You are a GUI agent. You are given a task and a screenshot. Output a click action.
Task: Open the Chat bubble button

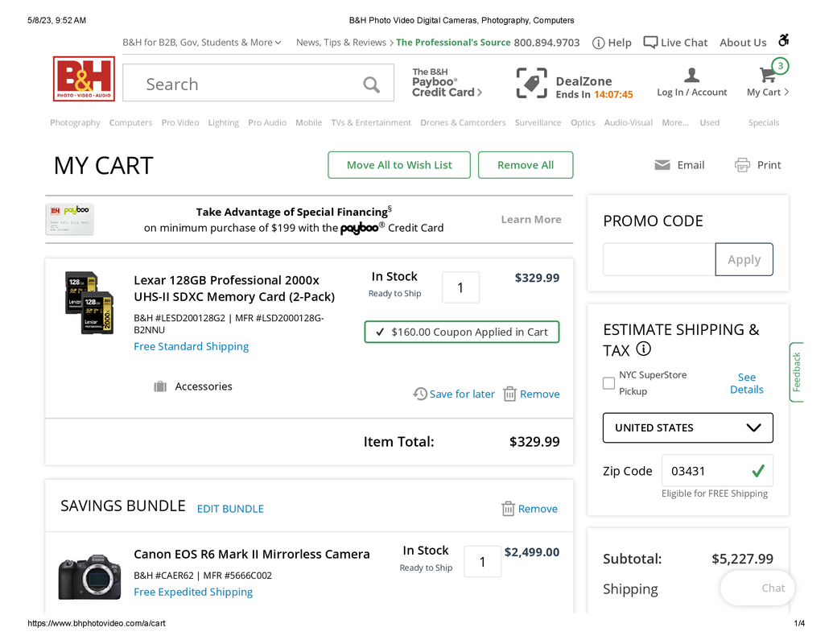coord(757,588)
